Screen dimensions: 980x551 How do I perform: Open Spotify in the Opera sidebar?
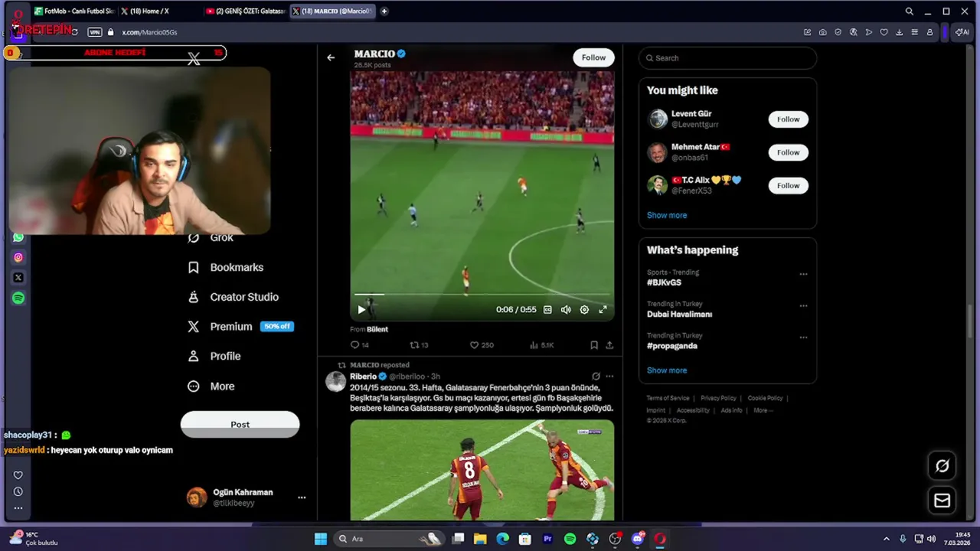[18, 298]
